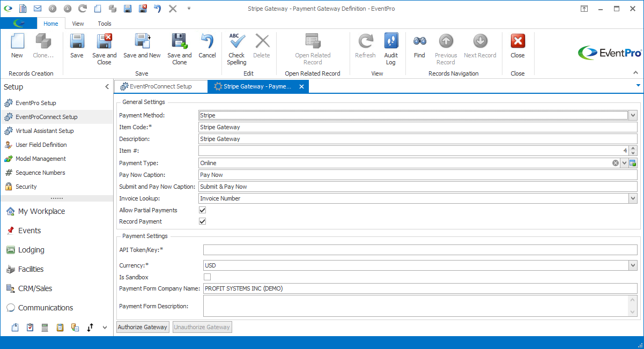Click the yellow clipboard icon in sidebar footer
The height and width of the screenshot is (349, 644).
[x=60, y=327]
